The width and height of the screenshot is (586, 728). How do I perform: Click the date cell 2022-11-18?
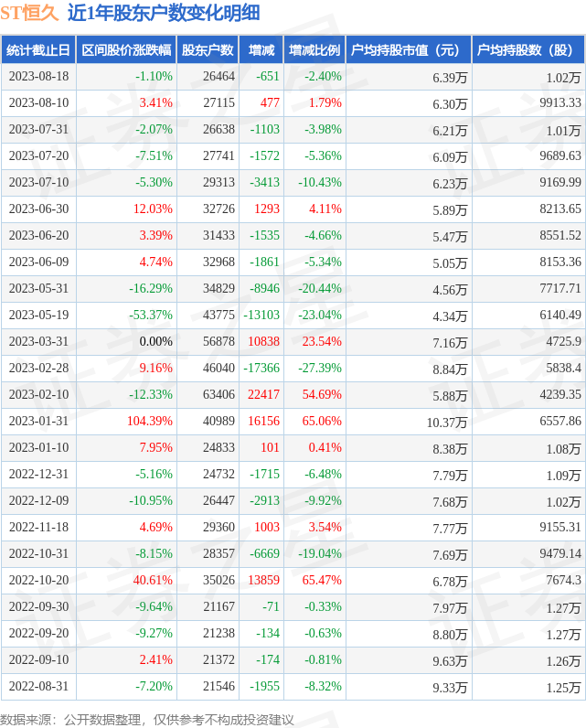click(x=38, y=527)
